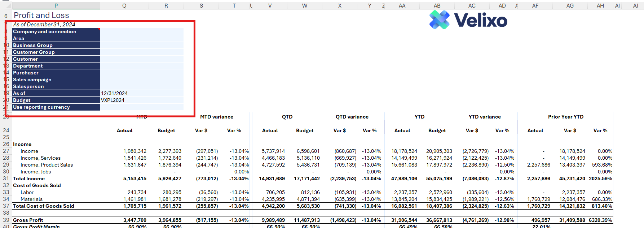The image size is (644, 228).
Task: Select the Prior Year YTD heading
Action: (565, 117)
